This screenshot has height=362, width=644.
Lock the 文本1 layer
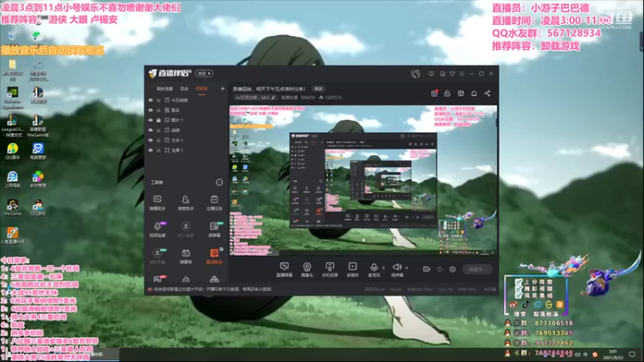pos(159,140)
